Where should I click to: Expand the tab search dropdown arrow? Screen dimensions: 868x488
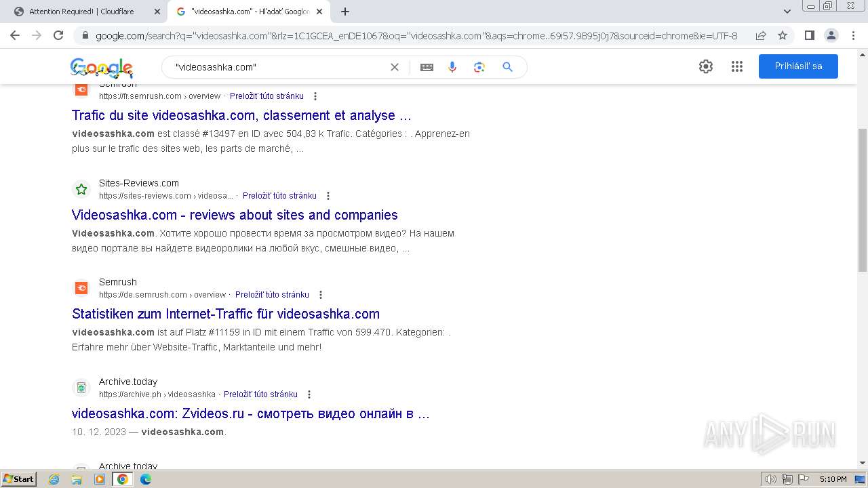coord(787,12)
